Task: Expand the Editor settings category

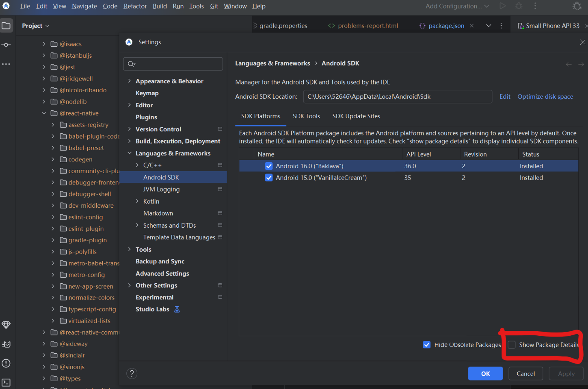Action: [x=130, y=105]
